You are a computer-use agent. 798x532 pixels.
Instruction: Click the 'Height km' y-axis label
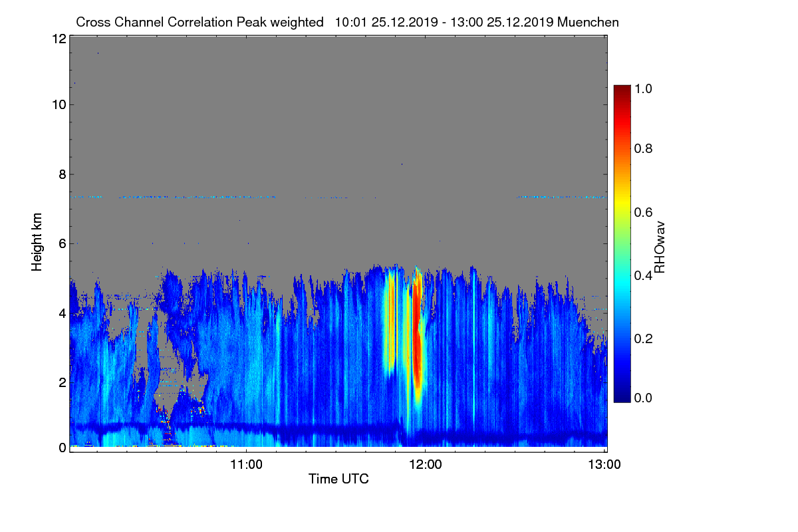pos(37,241)
